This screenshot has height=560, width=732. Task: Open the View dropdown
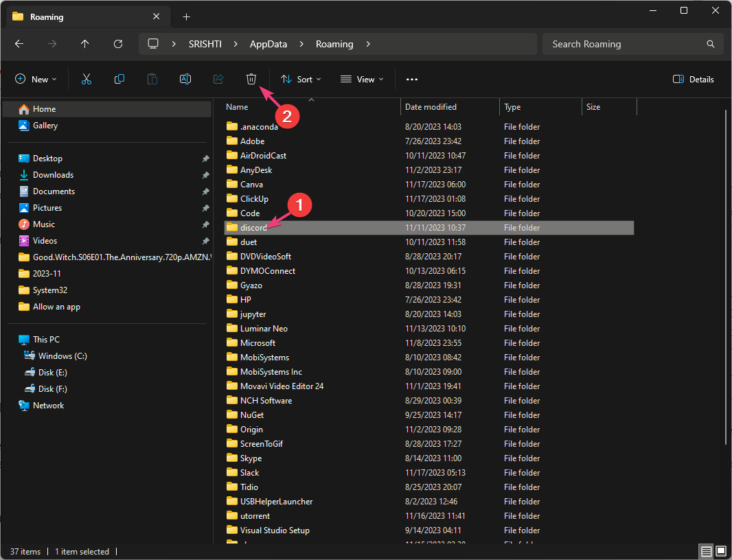361,79
